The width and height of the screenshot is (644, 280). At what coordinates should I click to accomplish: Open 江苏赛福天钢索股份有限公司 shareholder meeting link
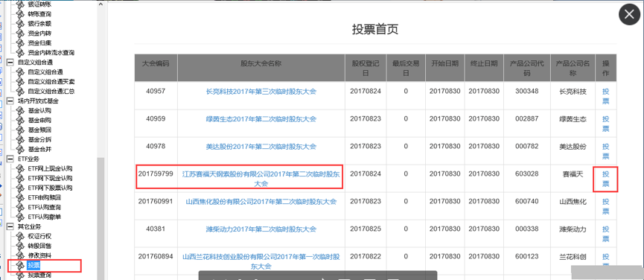[x=261, y=179]
